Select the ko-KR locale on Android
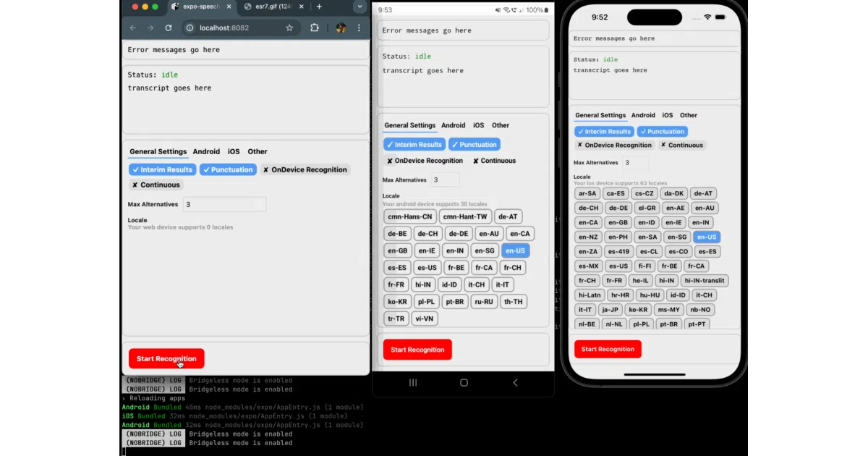 [397, 301]
